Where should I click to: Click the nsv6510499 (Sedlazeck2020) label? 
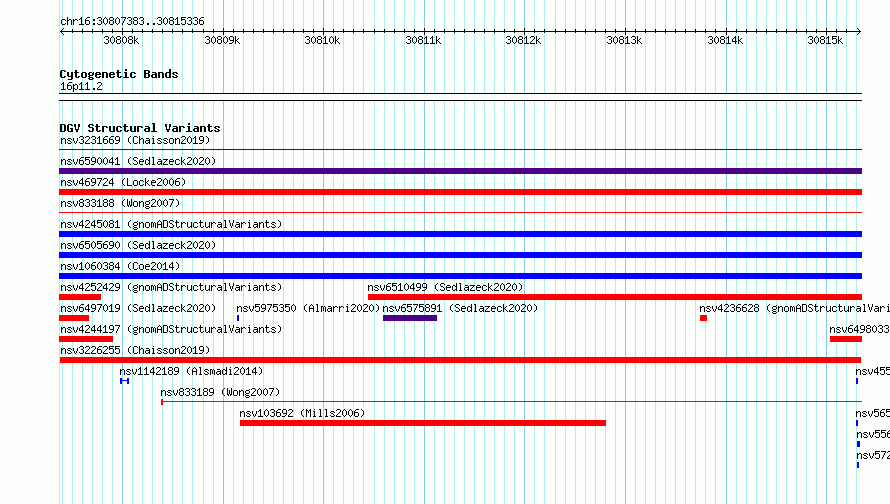coord(446,287)
